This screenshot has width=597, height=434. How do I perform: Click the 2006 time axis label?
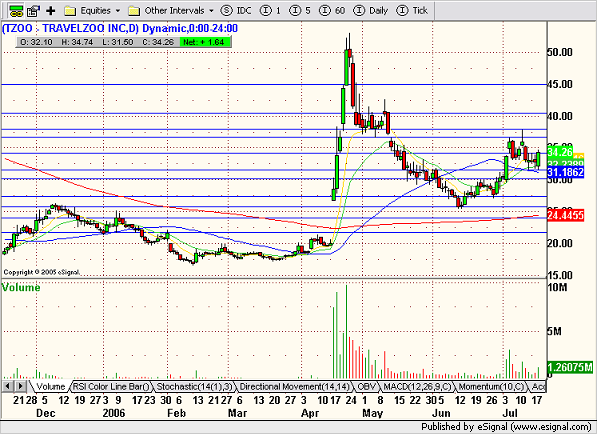(114, 413)
